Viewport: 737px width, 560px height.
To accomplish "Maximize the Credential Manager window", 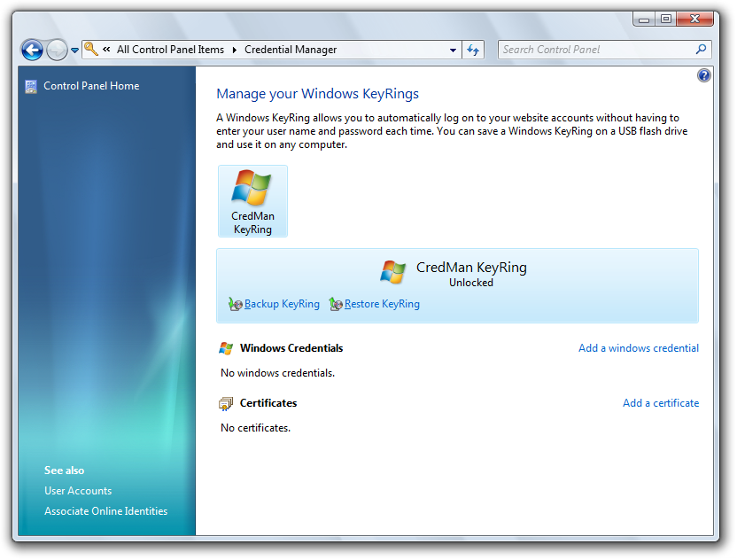I will (665, 19).
